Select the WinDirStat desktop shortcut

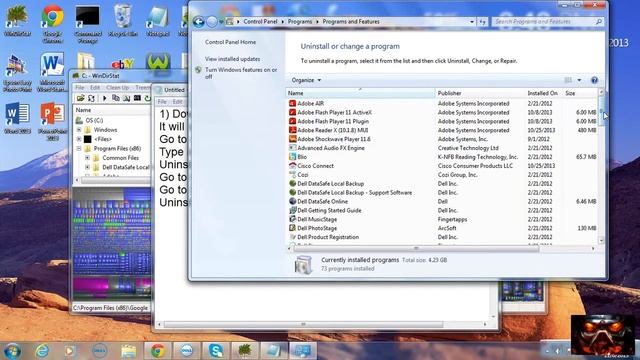[x=18, y=20]
